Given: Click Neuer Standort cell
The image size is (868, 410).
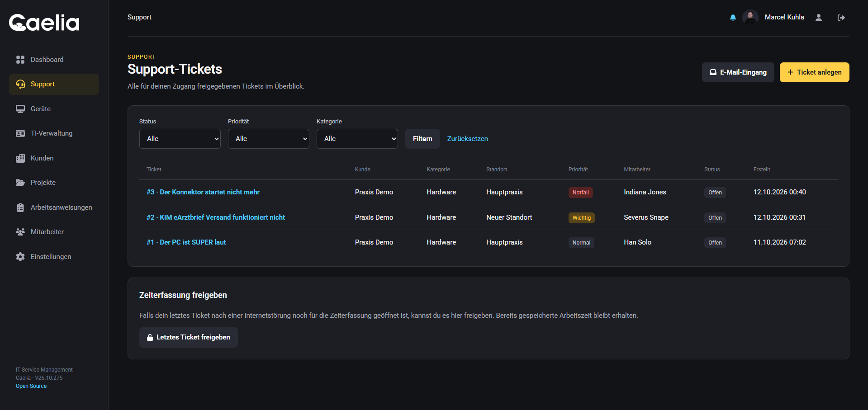Looking at the screenshot, I should click(x=509, y=217).
